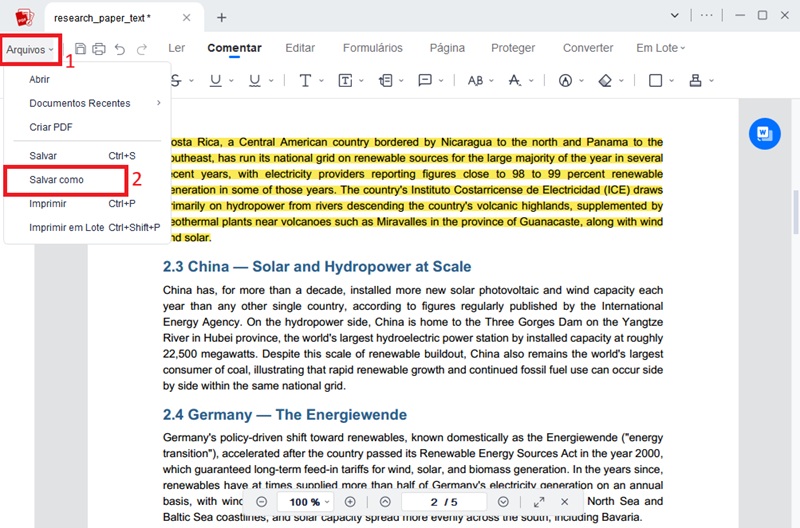Select the text box tool
This screenshot has height=528, width=800.
(x=345, y=80)
